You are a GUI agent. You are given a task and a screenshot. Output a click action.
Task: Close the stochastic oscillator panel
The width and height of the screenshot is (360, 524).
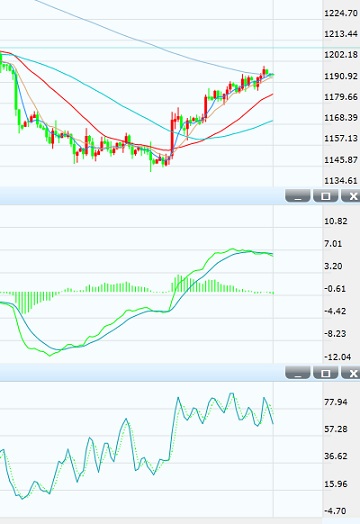point(351,372)
